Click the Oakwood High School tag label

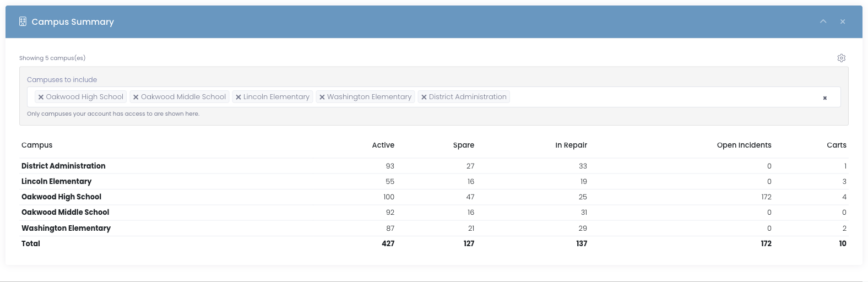[85, 97]
